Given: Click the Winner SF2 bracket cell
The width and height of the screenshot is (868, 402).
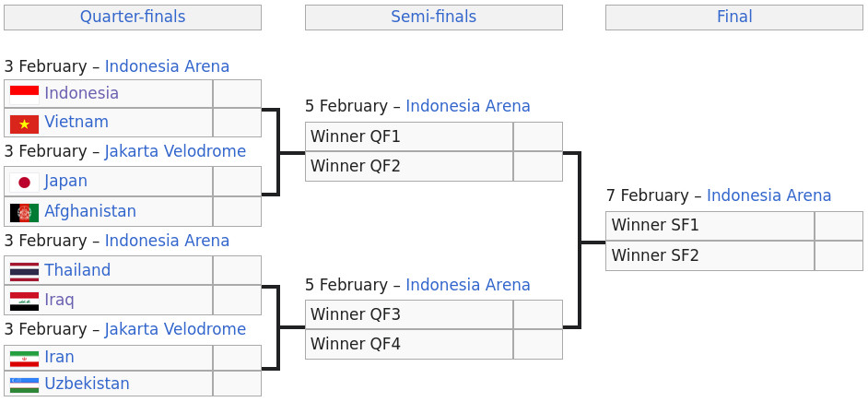Looking at the screenshot, I should tap(710, 255).
